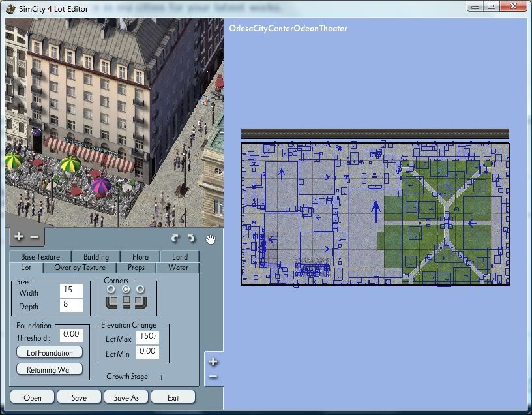The height and width of the screenshot is (415, 532).
Task: Maximize the Lot Editor window
Action: pos(492,6)
